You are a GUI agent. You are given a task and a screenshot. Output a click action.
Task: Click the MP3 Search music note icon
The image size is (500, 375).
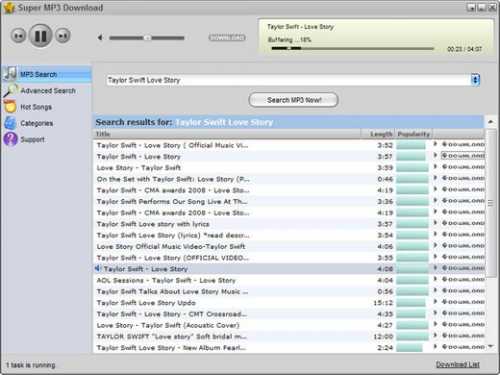point(10,74)
